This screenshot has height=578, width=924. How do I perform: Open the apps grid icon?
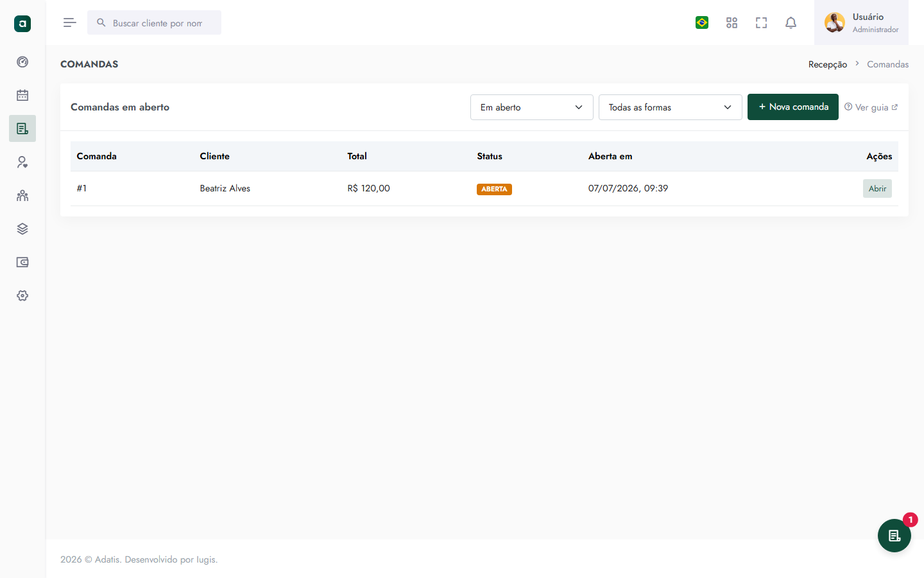tap(732, 22)
